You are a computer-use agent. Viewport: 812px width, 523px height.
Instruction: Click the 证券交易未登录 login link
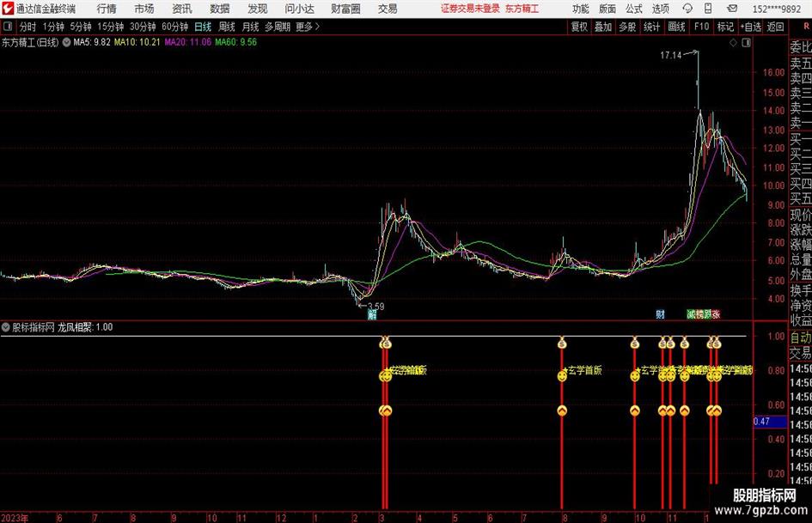[x=470, y=9]
